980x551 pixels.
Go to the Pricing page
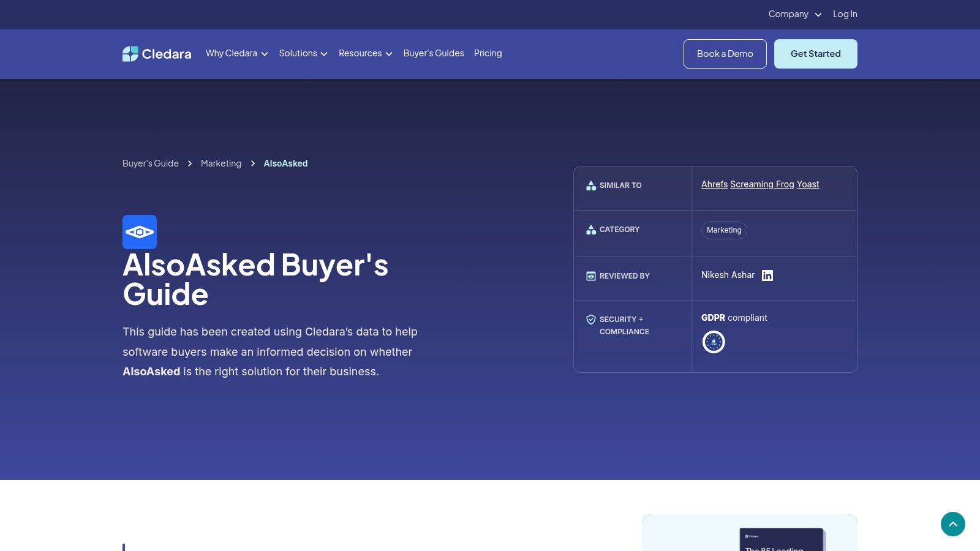[488, 53]
